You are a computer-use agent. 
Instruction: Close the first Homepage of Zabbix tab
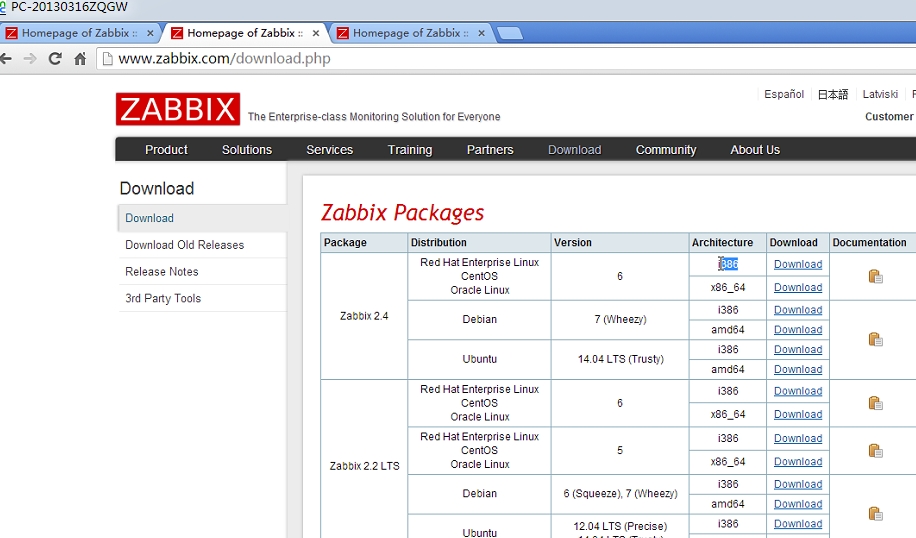(150, 33)
